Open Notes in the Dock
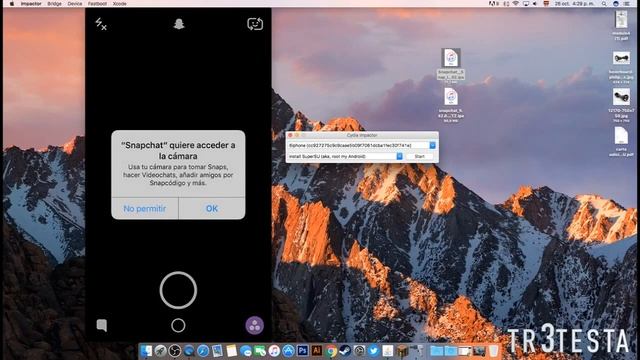640x360 pixels. (x=231, y=351)
